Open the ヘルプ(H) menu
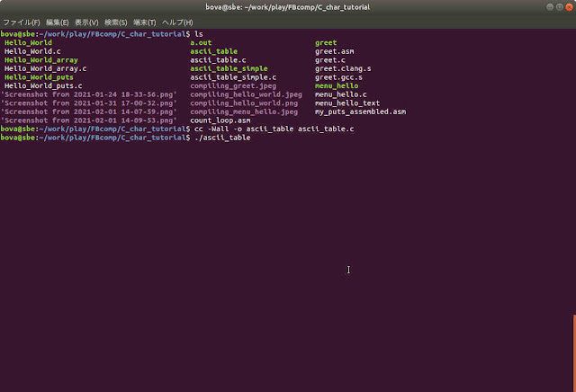 pos(177,22)
